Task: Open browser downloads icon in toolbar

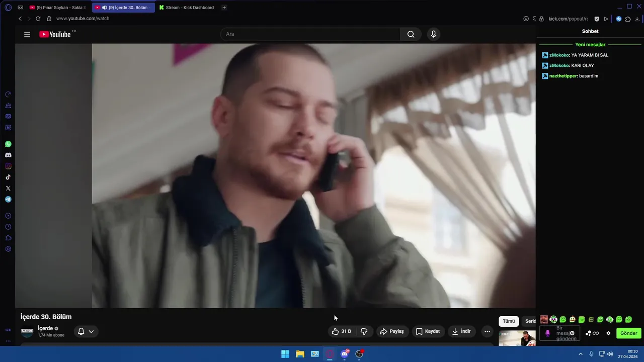Action: point(637,19)
